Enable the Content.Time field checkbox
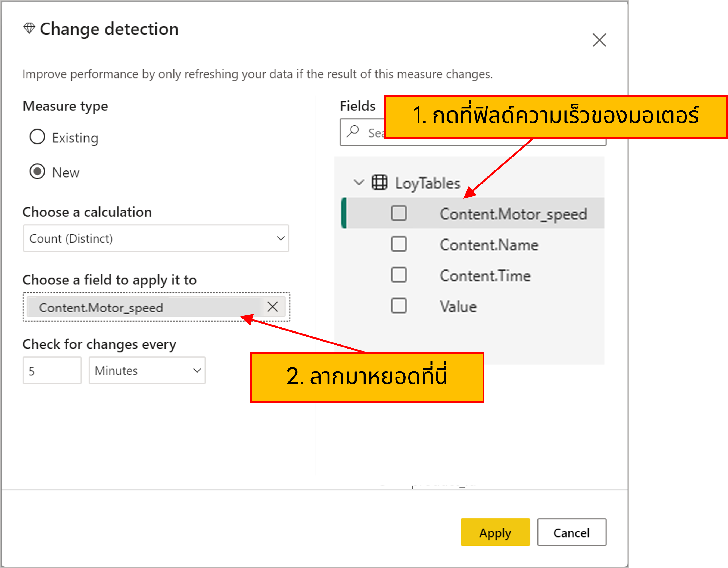The image size is (728, 568). (x=399, y=275)
